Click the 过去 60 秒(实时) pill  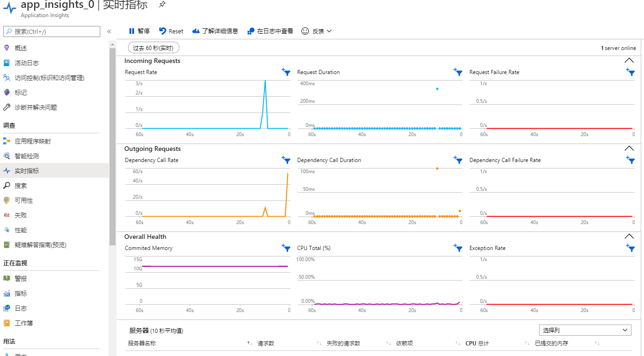tap(153, 48)
